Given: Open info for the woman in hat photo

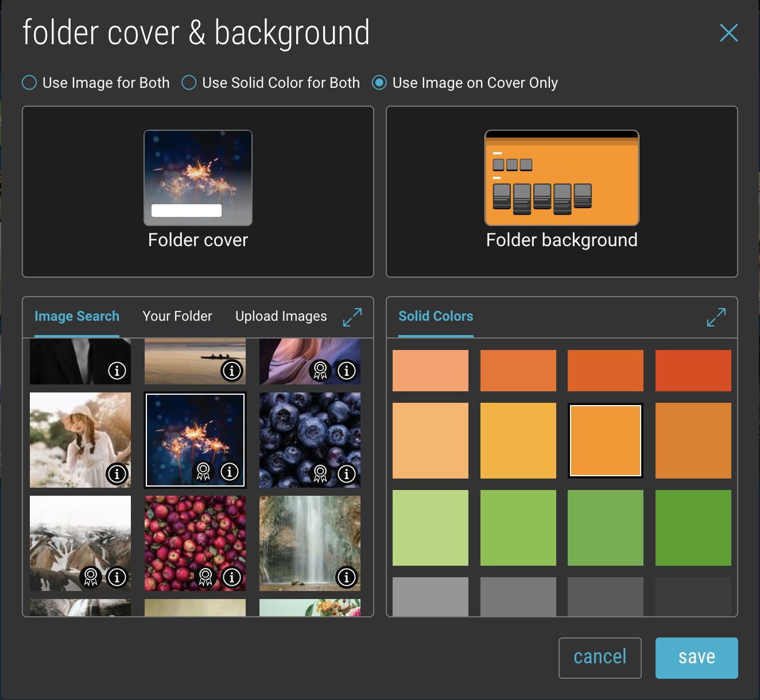Looking at the screenshot, I should [x=117, y=474].
